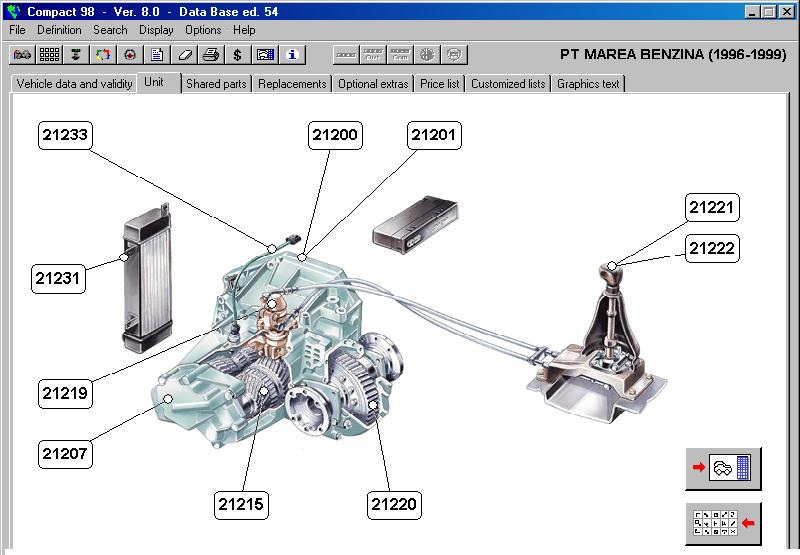Click the document page toolbar icon

pos(157,54)
